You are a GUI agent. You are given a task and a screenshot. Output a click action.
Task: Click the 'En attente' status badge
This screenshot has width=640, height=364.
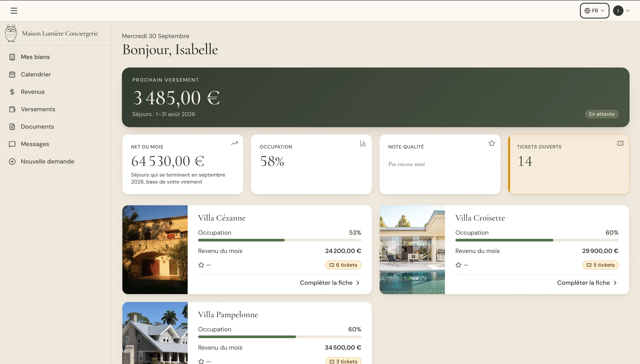tap(602, 114)
